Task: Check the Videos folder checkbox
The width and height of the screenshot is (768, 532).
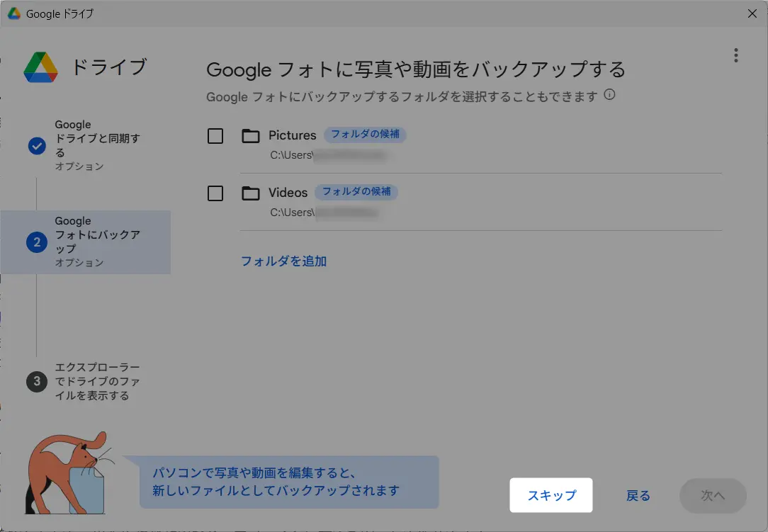Action: point(215,193)
